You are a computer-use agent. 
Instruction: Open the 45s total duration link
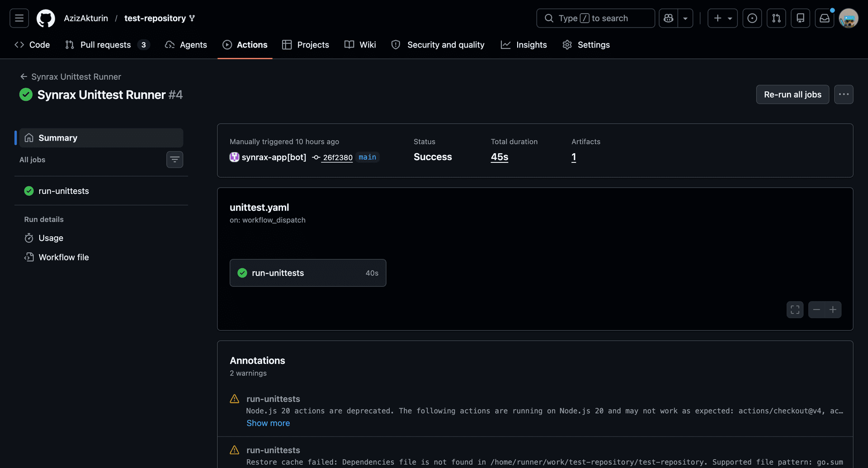point(500,157)
